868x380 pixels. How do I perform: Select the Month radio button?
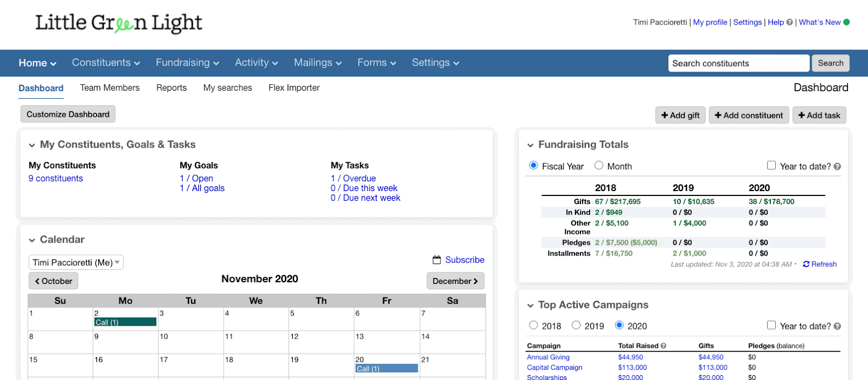pyautogui.click(x=599, y=166)
